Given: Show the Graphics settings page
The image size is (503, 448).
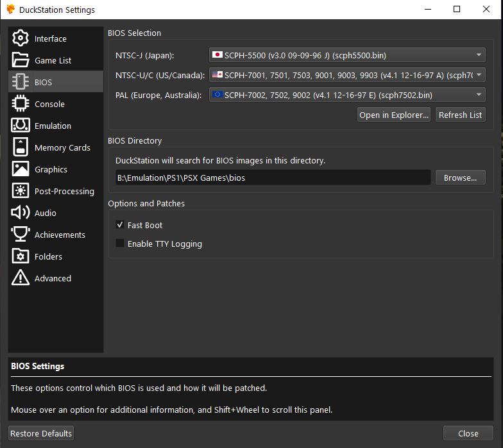Looking at the screenshot, I should click(55, 169).
